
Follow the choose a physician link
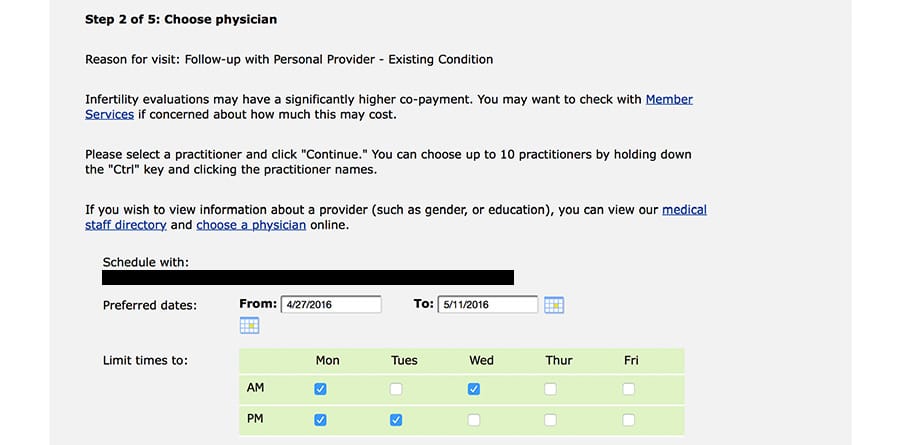pos(251,225)
